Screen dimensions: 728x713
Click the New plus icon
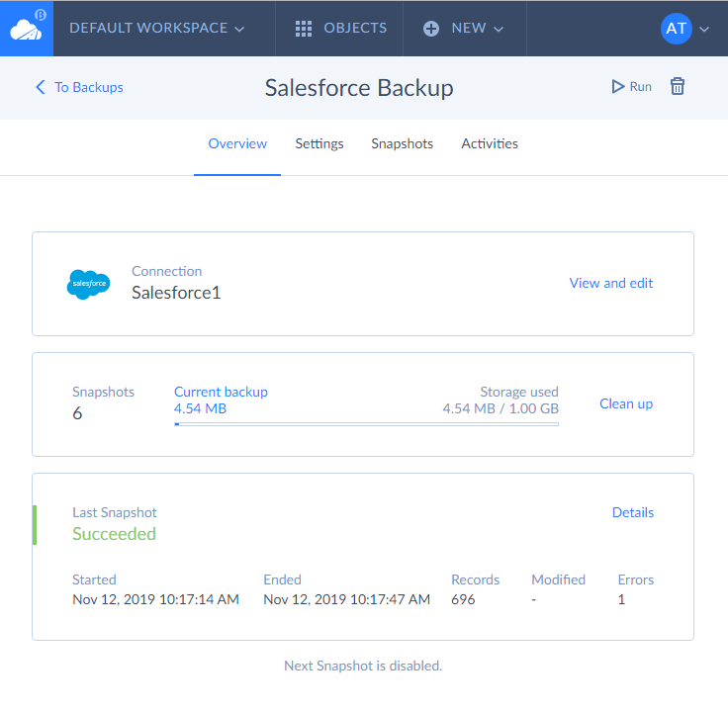pyautogui.click(x=431, y=29)
